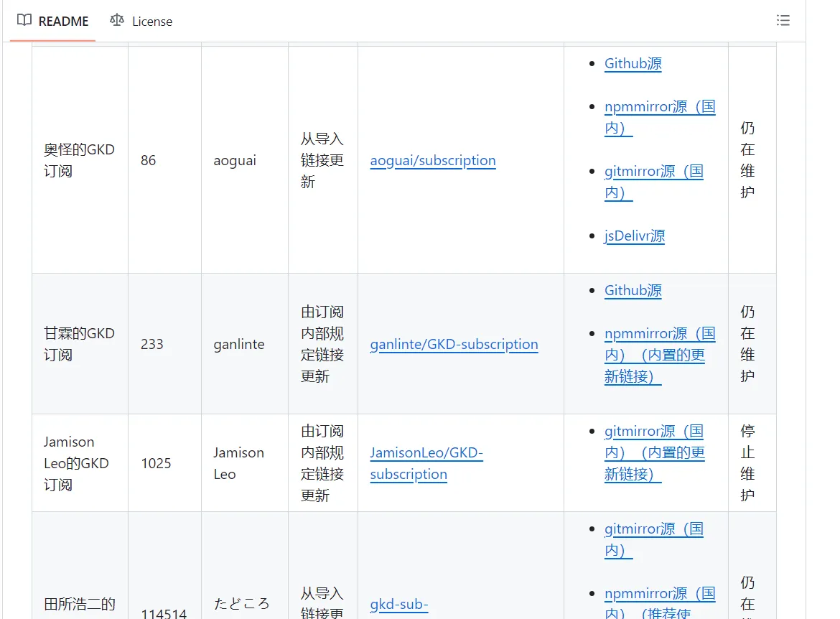840x619 pixels.
Task: Click the 奥怪的GKD订阅 name cell
Action: pos(79,160)
